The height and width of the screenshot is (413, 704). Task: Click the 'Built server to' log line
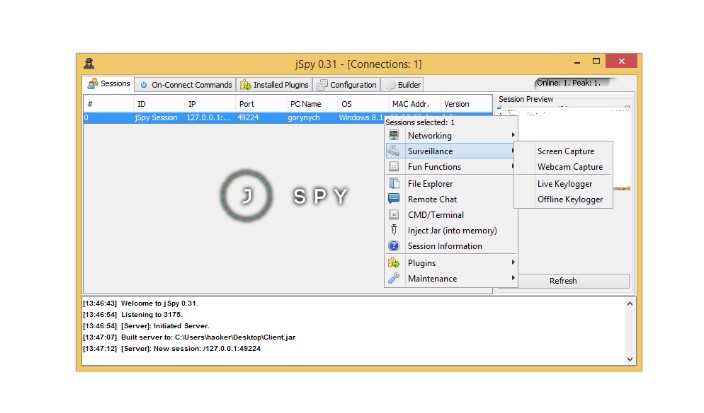(x=189, y=337)
